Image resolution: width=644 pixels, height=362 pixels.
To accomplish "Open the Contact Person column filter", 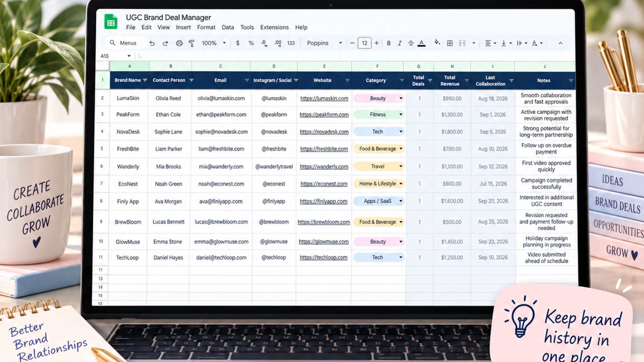I will (191, 80).
